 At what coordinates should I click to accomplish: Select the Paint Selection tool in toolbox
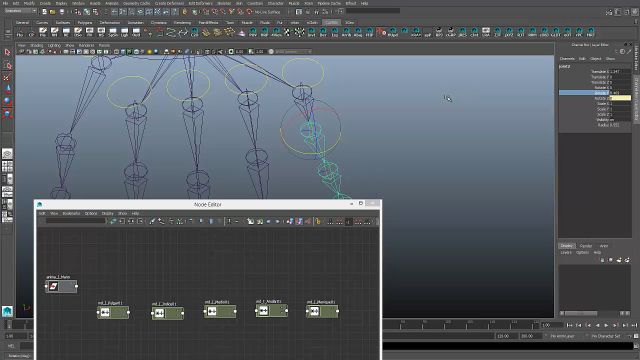click(x=7, y=78)
